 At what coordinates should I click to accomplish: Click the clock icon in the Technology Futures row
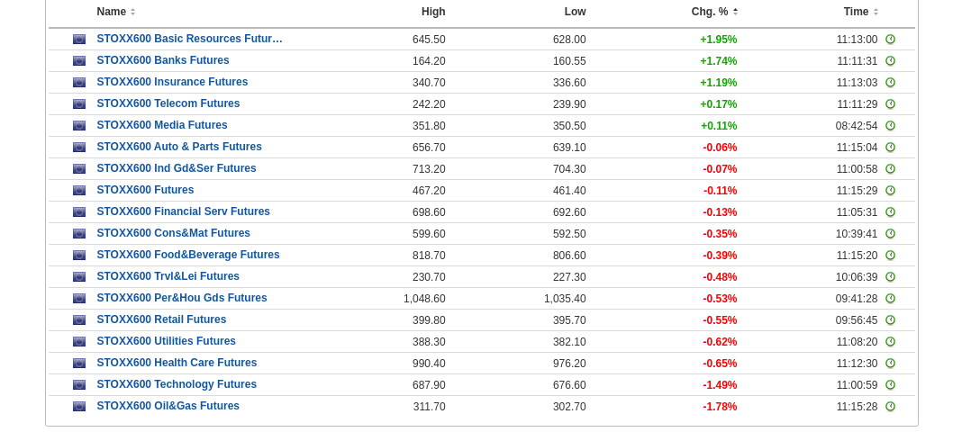[x=890, y=385]
